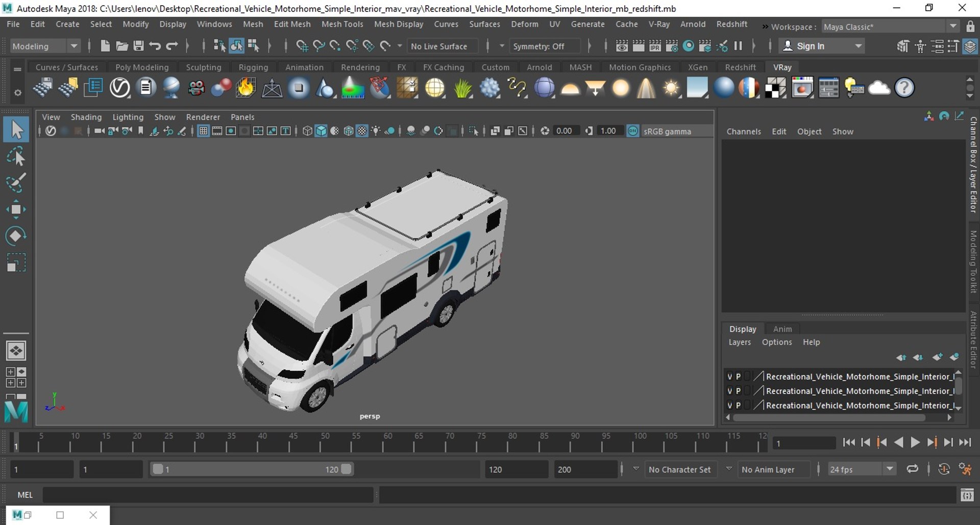The image size is (980, 525).
Task: Click the MEL command line input
Action: [208, 495]
